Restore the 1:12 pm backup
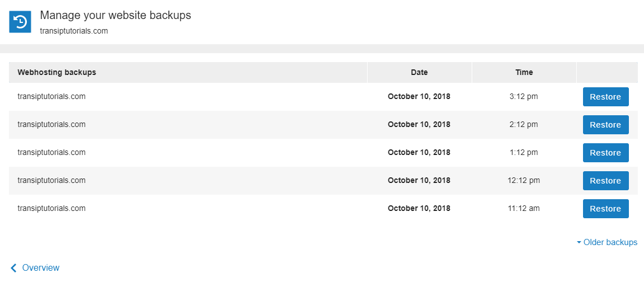Screen dimensions: 644x282 point(605,153)
